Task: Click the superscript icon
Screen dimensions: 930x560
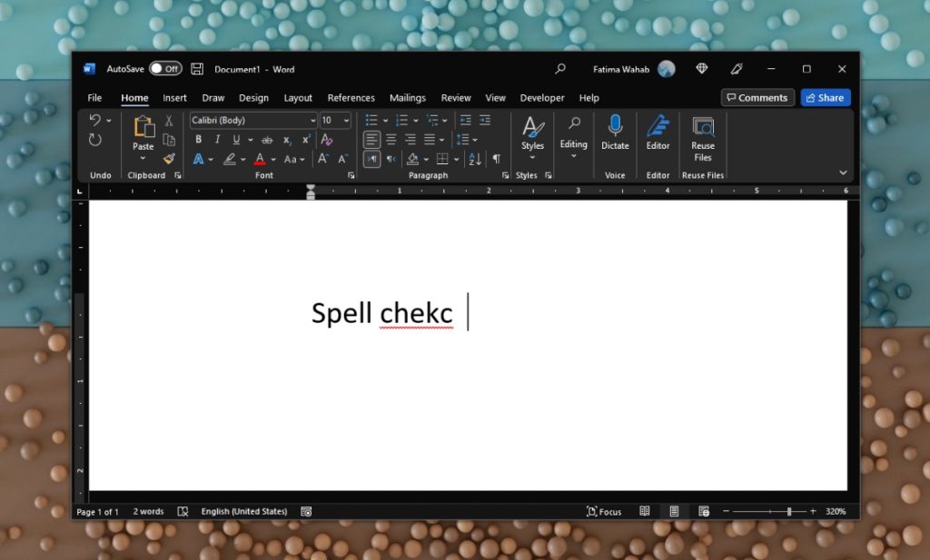Action: point(307,139)
